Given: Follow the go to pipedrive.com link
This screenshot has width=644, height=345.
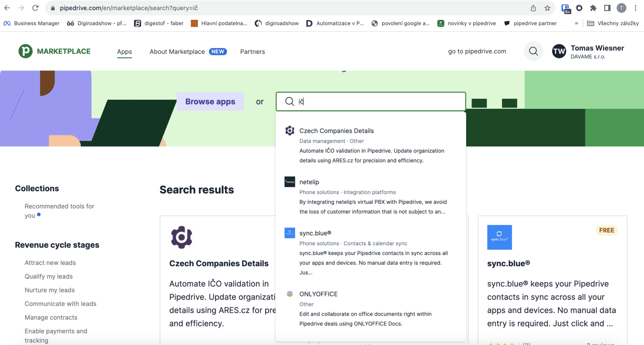Looking at the screenshot, I should click(x=477, y=51).
